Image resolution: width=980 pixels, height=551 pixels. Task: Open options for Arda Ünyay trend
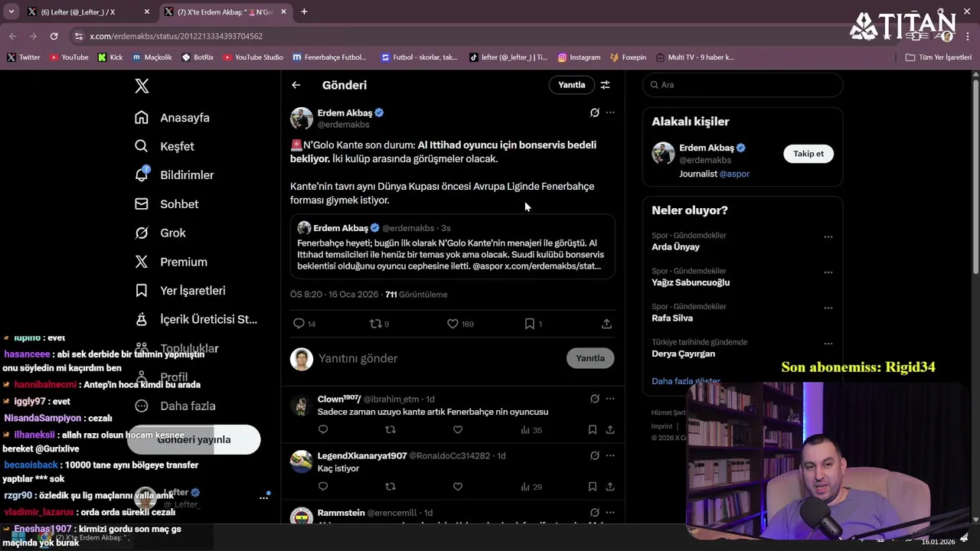(x=828, y=236)
